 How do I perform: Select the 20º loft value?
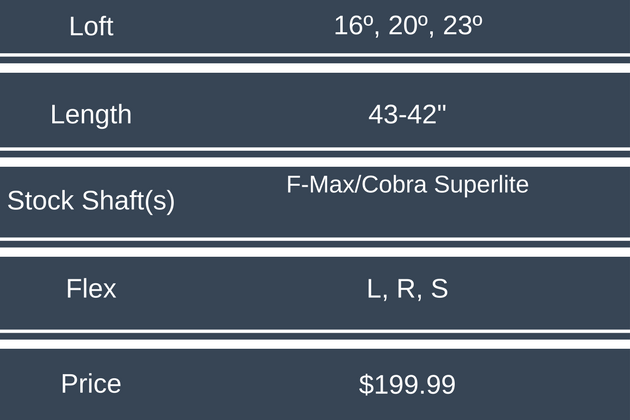pos(408,27)
